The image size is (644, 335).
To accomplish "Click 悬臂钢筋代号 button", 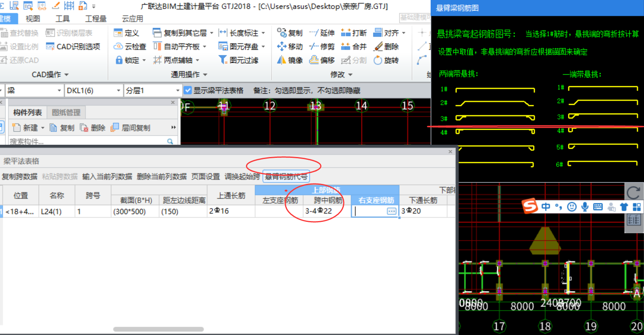I will coord(286,176).
